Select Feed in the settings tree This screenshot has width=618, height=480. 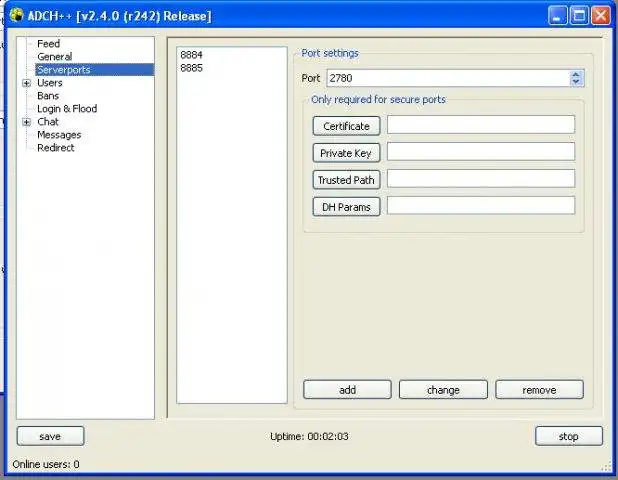click(48, 44)
